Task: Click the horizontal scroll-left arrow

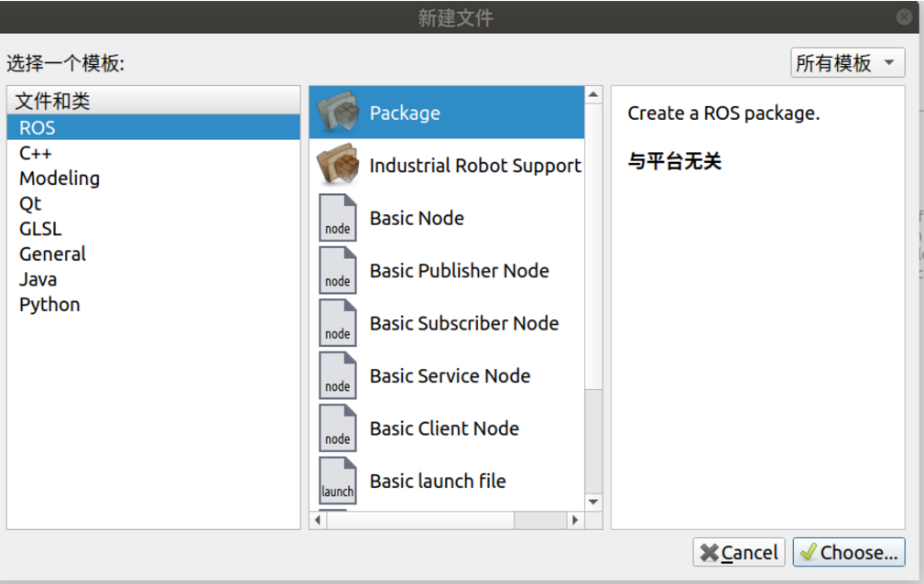Action: click(318, 520)
